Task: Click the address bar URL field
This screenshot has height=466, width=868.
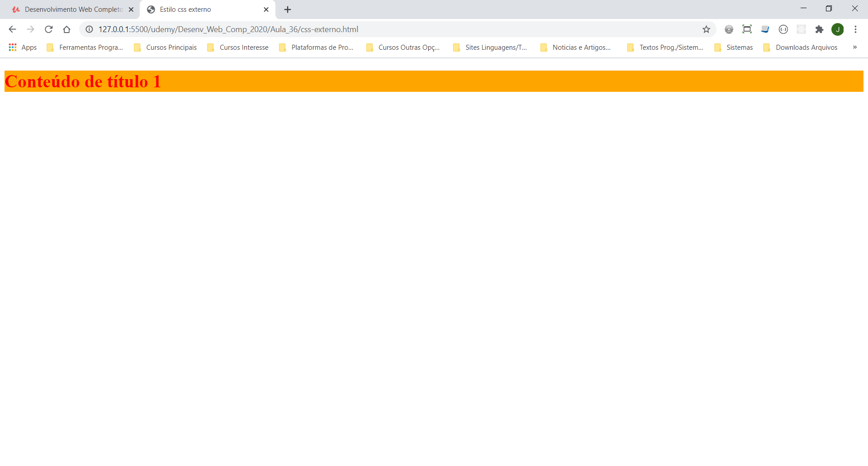Action: [x=398, y=29]
